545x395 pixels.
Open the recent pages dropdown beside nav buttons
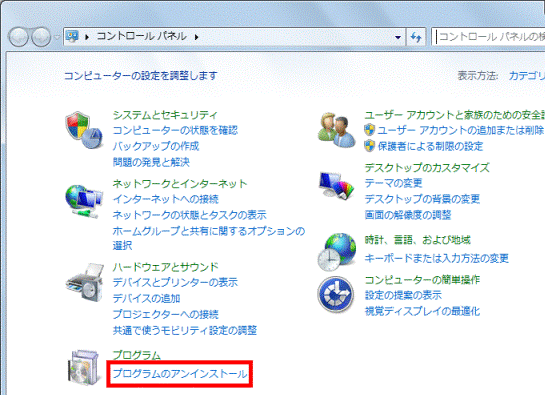coord(57,37)
